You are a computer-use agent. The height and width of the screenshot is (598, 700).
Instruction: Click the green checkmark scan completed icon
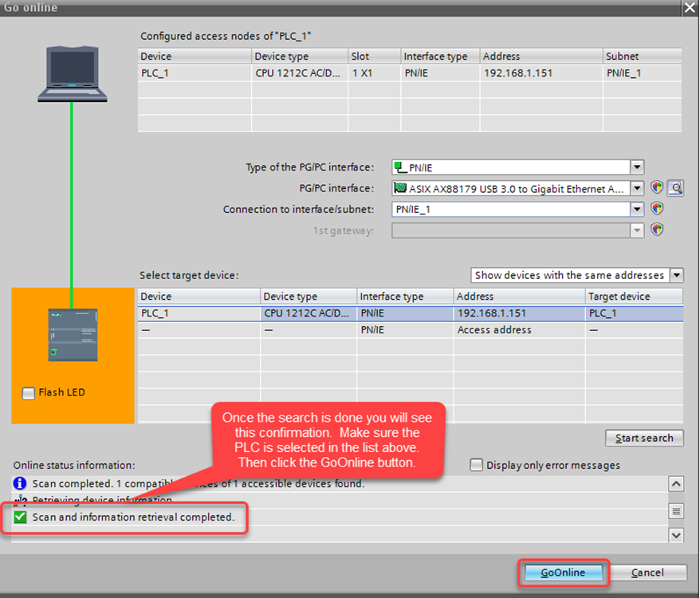coord(19,517)
